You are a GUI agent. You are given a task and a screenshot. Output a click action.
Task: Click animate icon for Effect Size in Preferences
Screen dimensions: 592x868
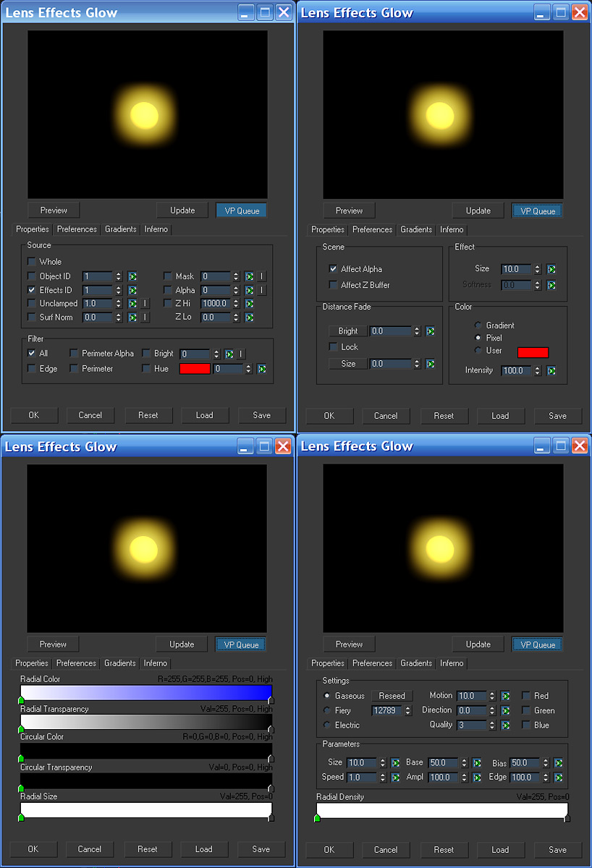551,269
